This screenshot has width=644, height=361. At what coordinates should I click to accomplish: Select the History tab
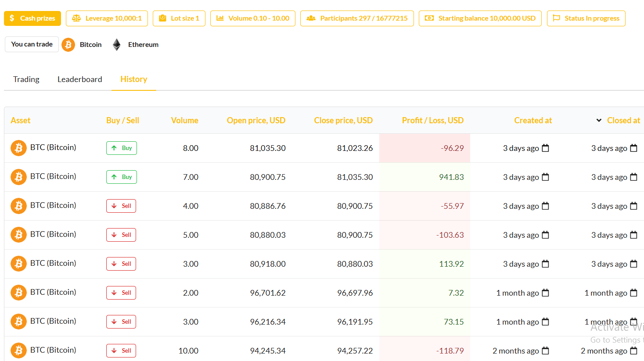(x=134, y=79)
